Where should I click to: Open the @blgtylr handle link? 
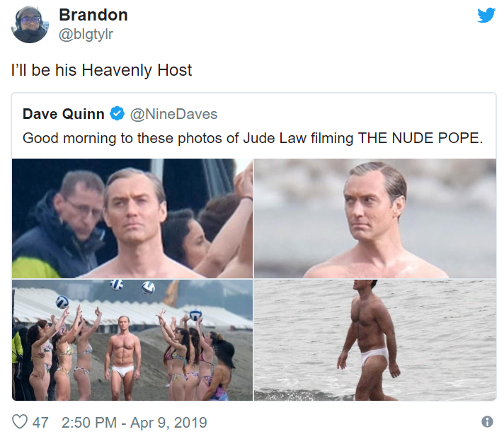click(86, 34)
